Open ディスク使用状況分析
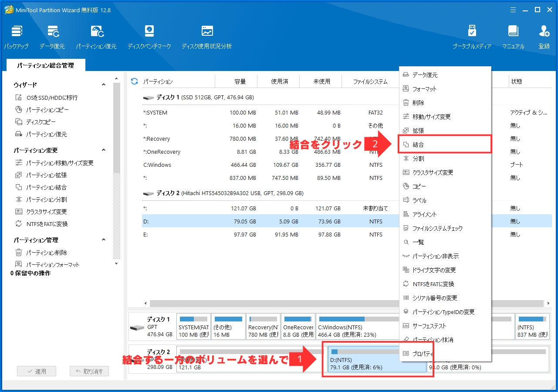Screen dimensions: 558x392 206,37
